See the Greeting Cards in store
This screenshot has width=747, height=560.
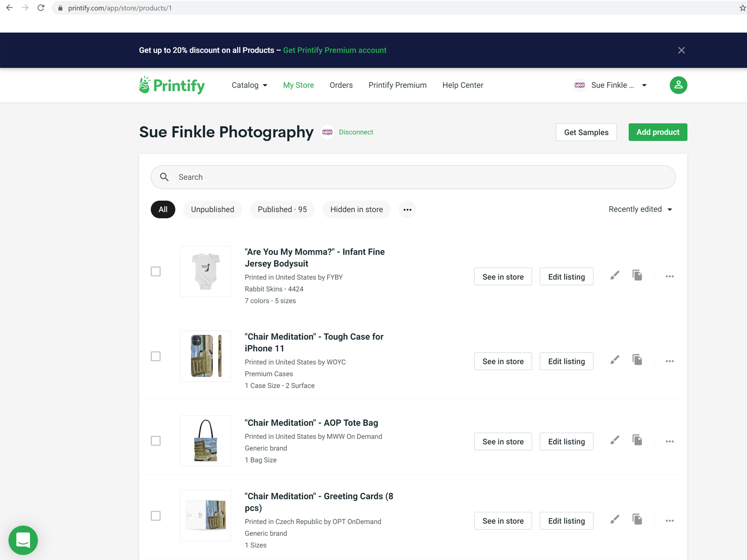pyautogui.click(x=503, y=521)
